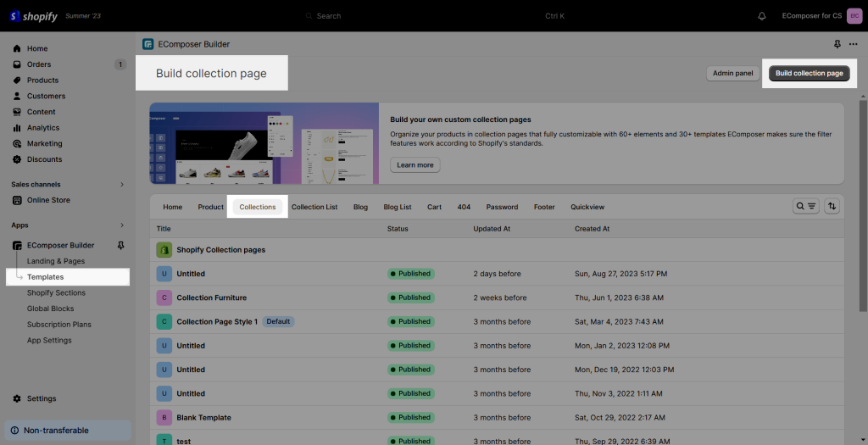Click the Orders badge showing 1
The height and width of the screenshot is (445, 868).
[120, 64]
